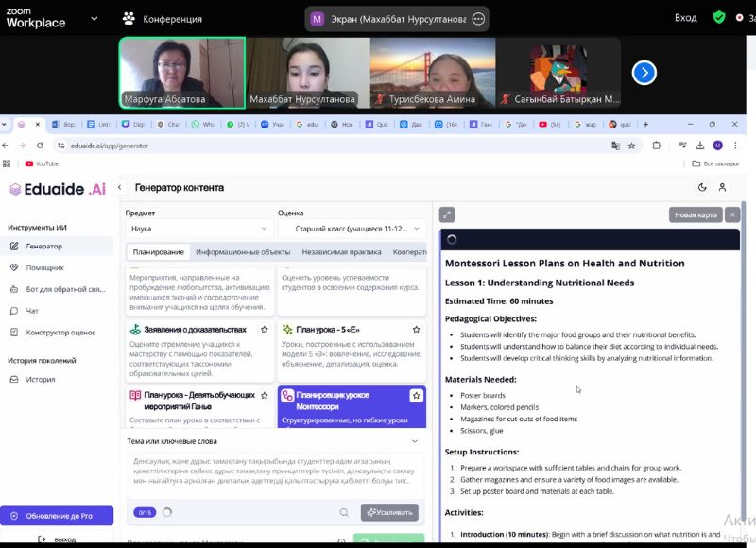Viewport: 756px width, 548px height.
Task: Switch to the Информационные объекты tab
Action: (x=243, y=252)
